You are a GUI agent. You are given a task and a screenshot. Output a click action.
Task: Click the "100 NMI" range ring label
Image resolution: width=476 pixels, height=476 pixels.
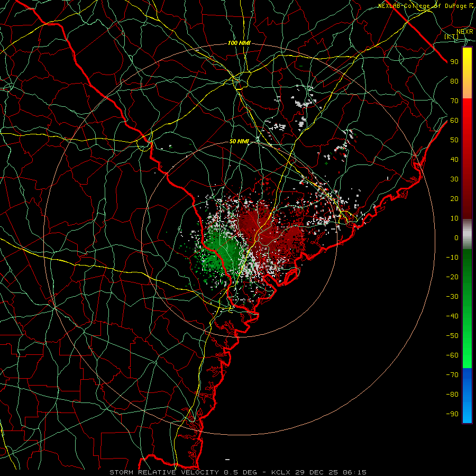pos(239,43)
